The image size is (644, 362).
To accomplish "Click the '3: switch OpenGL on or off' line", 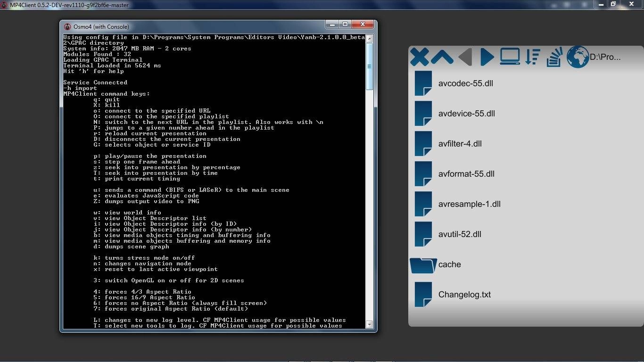I will coord(169,280).
